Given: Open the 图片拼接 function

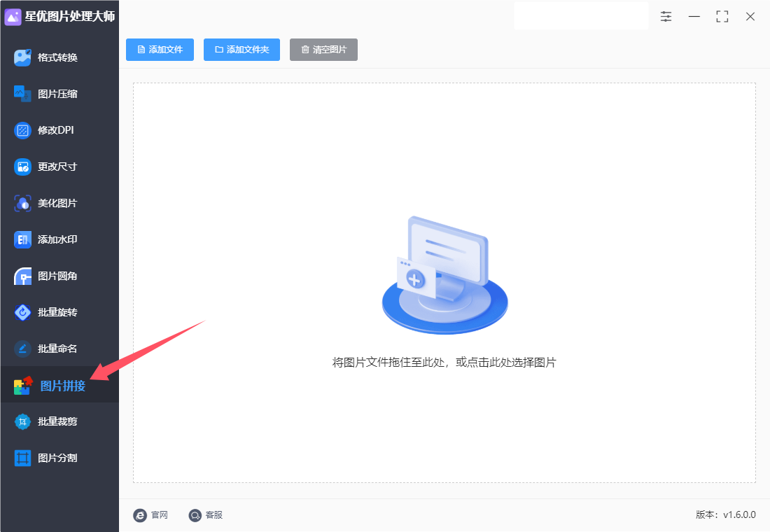Looking at the screenshot, I should click(59, 384).
